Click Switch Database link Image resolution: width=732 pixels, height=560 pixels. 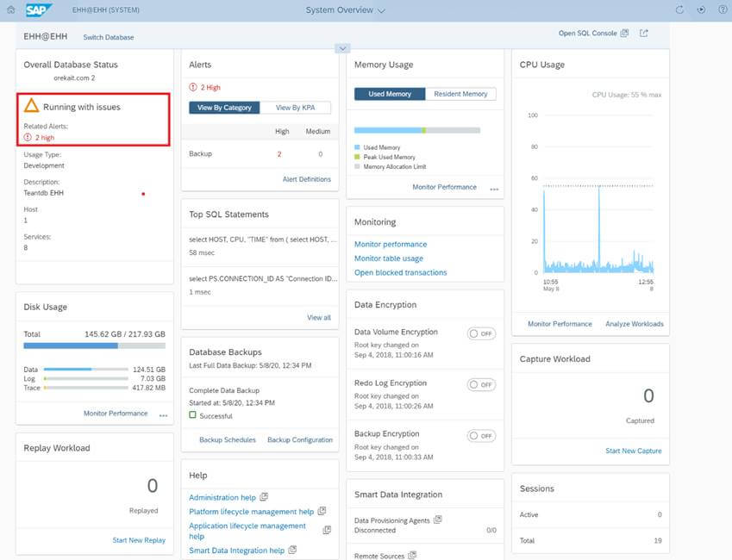click(x=109, y=37)
